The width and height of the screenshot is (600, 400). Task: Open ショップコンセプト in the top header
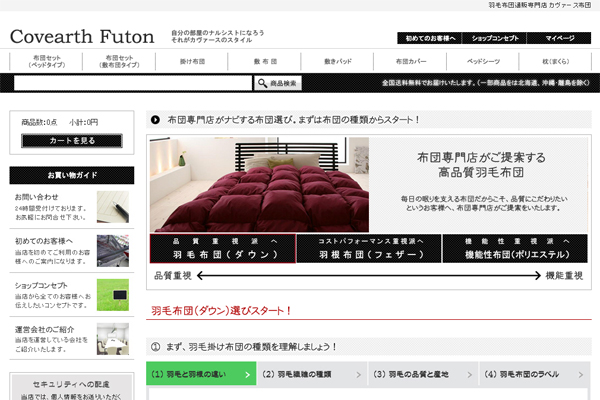pos(496,38)
